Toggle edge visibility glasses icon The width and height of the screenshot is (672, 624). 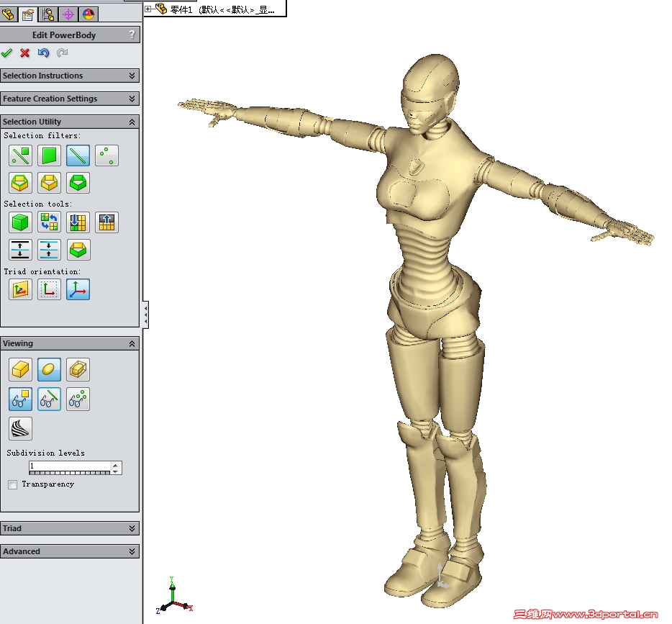coord(50,399)
